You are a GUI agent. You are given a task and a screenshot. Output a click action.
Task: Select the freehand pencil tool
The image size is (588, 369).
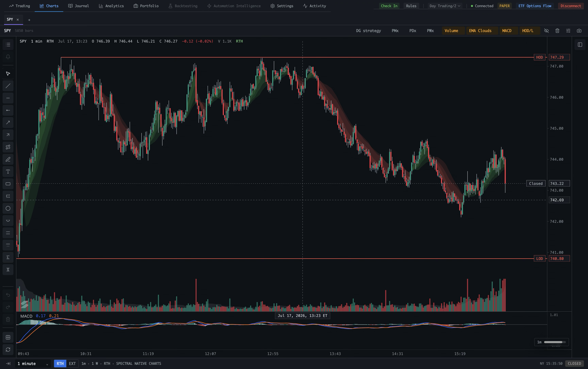tap(8, 159)
